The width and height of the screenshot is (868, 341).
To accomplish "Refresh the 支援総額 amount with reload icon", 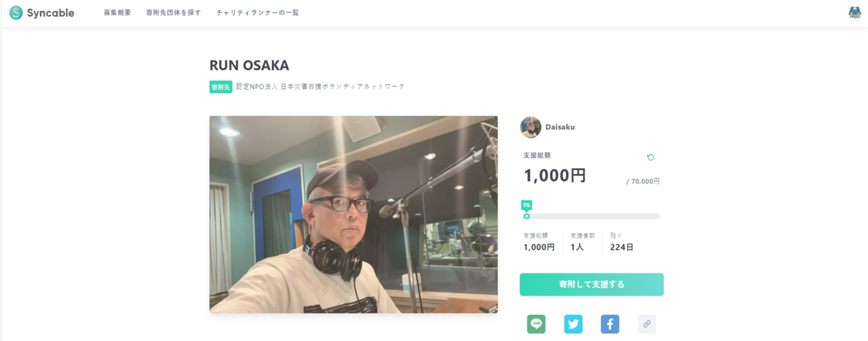I will pyautogui.click(x=650, y=158).
